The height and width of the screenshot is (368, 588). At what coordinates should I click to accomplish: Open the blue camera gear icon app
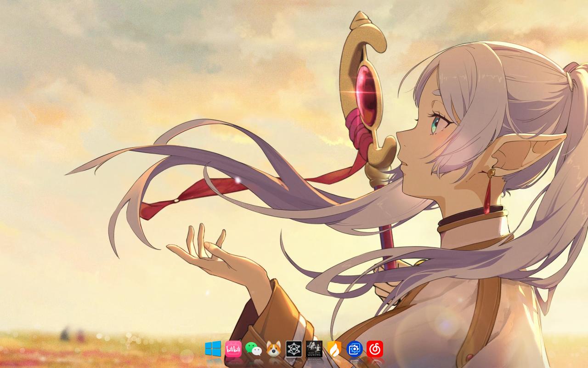(x=355, y=349)
